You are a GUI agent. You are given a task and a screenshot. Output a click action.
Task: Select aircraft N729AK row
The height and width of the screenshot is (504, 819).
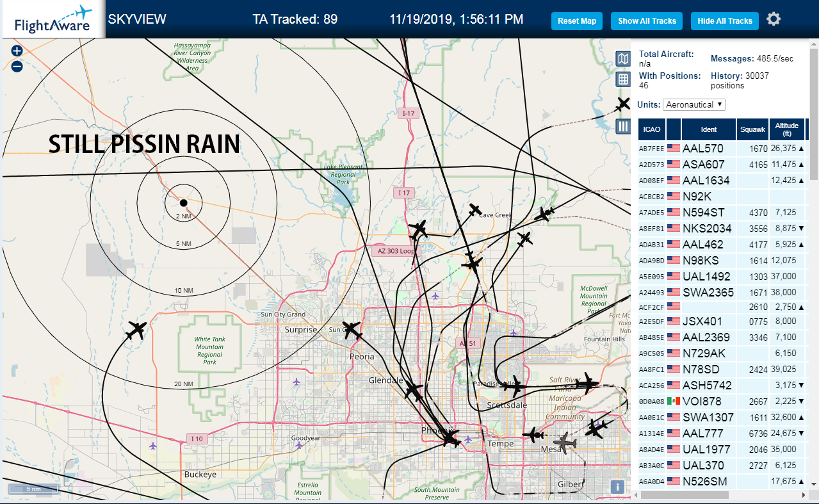[722, 353]
